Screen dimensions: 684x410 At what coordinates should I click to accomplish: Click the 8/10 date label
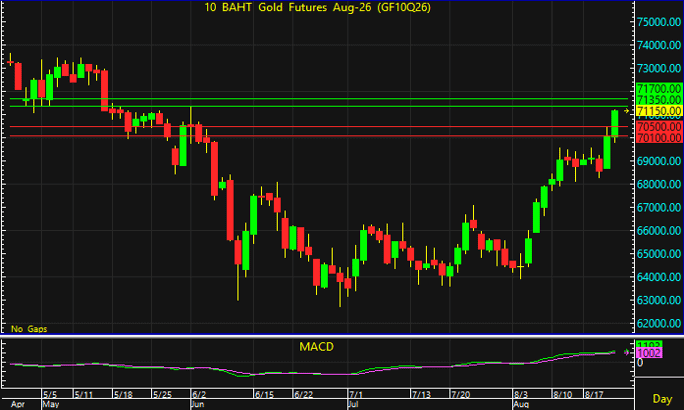(562, 394)
